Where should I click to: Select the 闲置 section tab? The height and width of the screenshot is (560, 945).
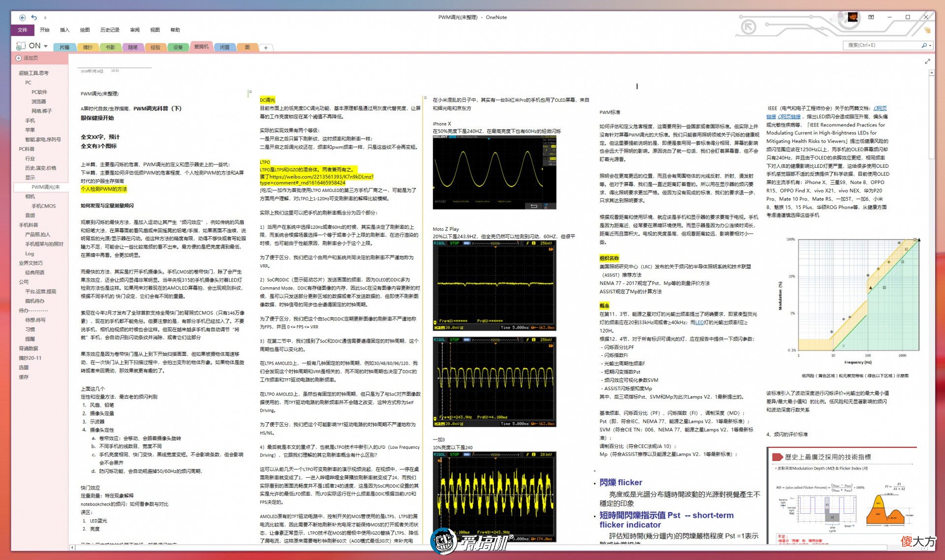224,47
